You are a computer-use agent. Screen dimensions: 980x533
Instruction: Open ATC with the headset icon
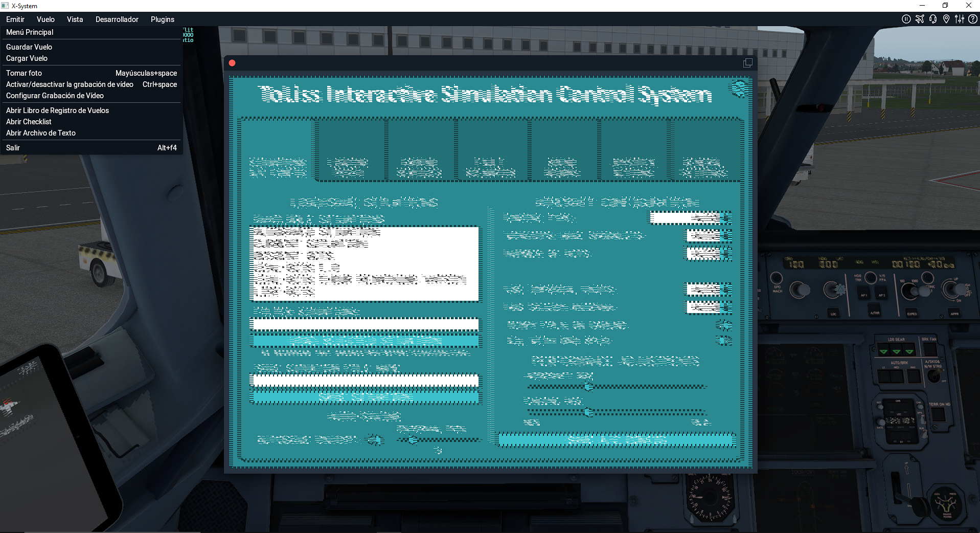point(933,19)
